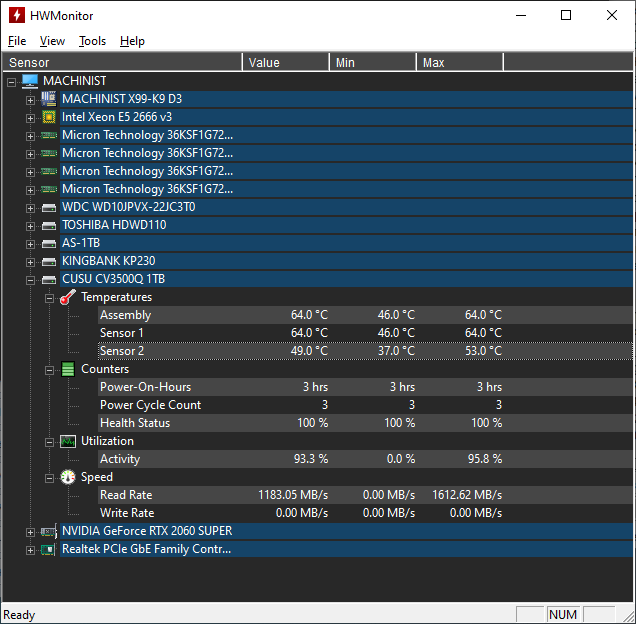Expand the TOSHIBA HDWD110 node

pyautogui.click(x=30, y=226)
